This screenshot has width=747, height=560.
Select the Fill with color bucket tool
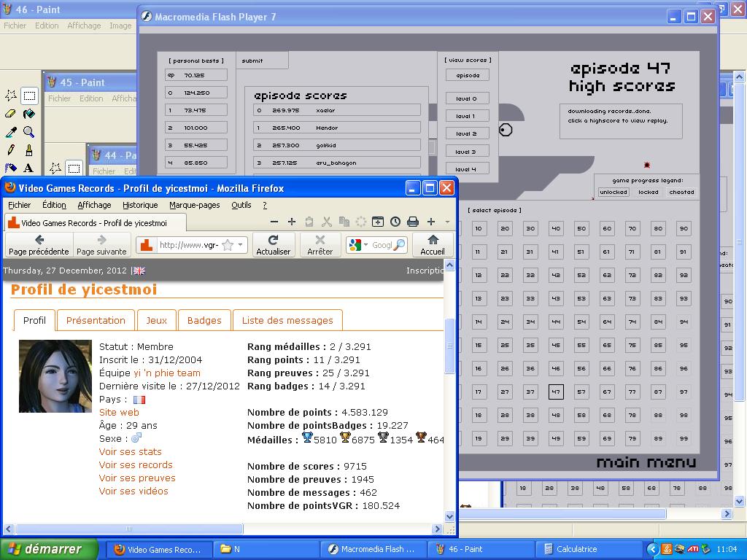click(28, 114)
